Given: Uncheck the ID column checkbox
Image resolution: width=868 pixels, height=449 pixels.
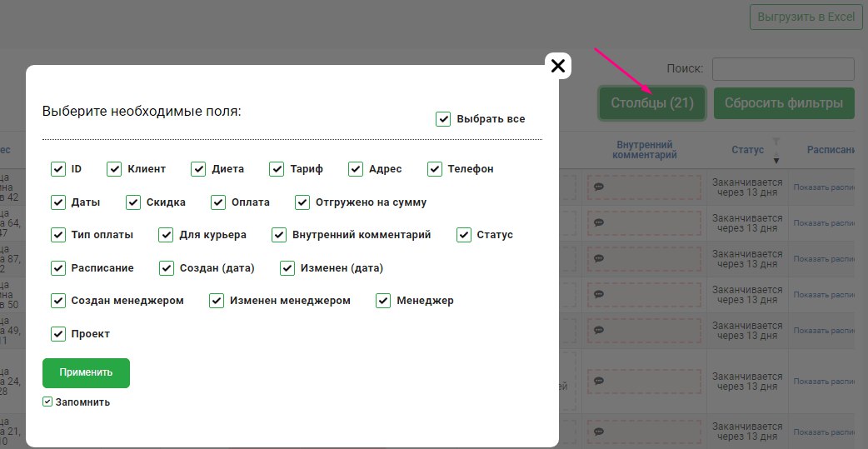Looking at the screenshot, I should [58, 169].
